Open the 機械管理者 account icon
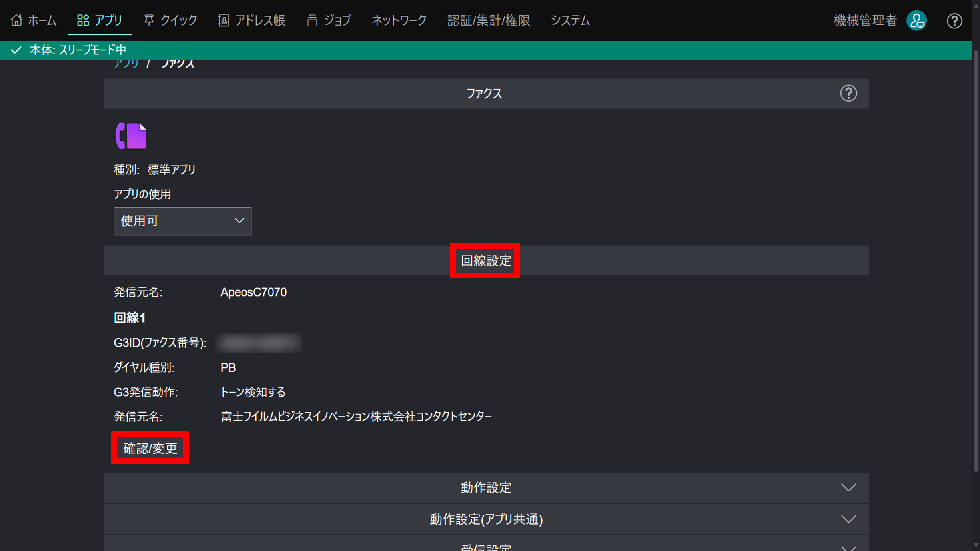This screenshot has height=551, width=980. (916, 20)
